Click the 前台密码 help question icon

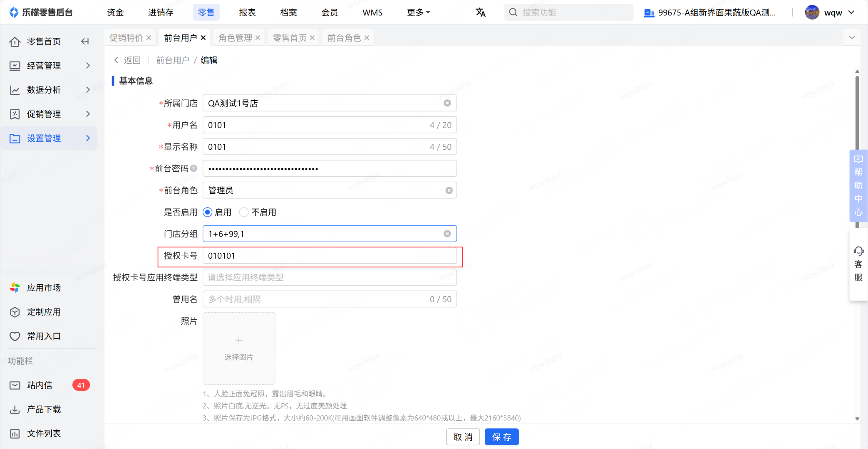193,168
